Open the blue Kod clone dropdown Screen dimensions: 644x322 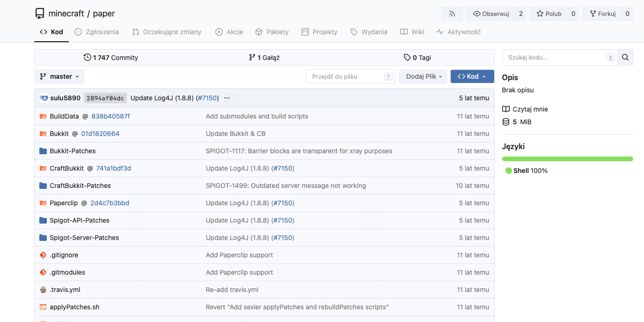[472, 76]
